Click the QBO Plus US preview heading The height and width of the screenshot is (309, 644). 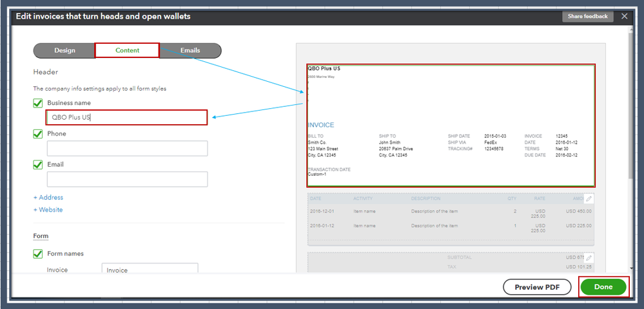click(x=324, y=68)
